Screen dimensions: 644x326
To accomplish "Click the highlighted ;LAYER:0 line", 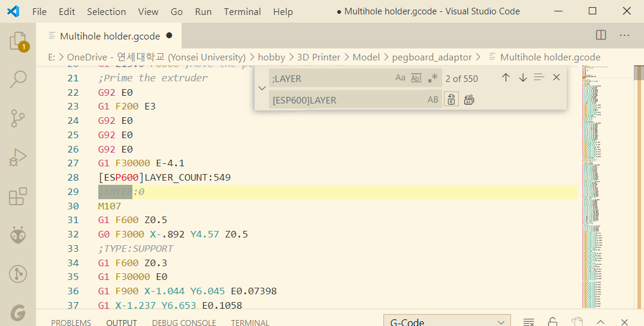I will pos(337,191).
